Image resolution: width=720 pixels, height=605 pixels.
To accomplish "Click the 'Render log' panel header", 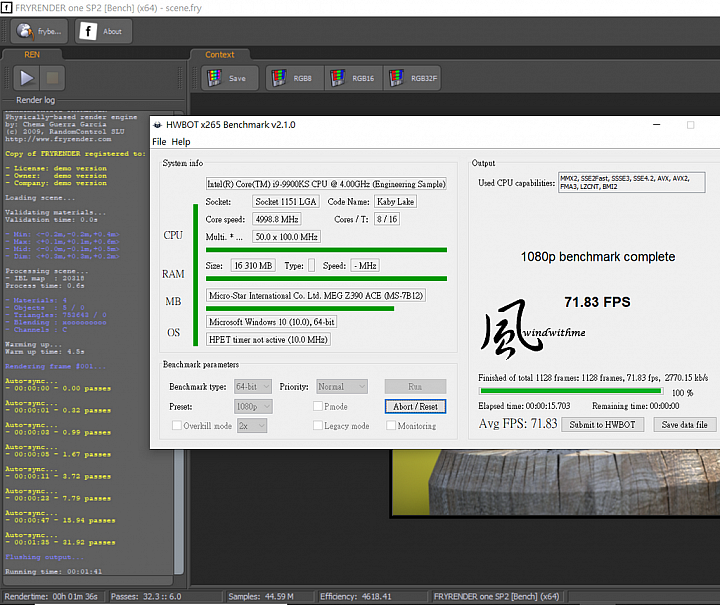I will tap(35, 100).
